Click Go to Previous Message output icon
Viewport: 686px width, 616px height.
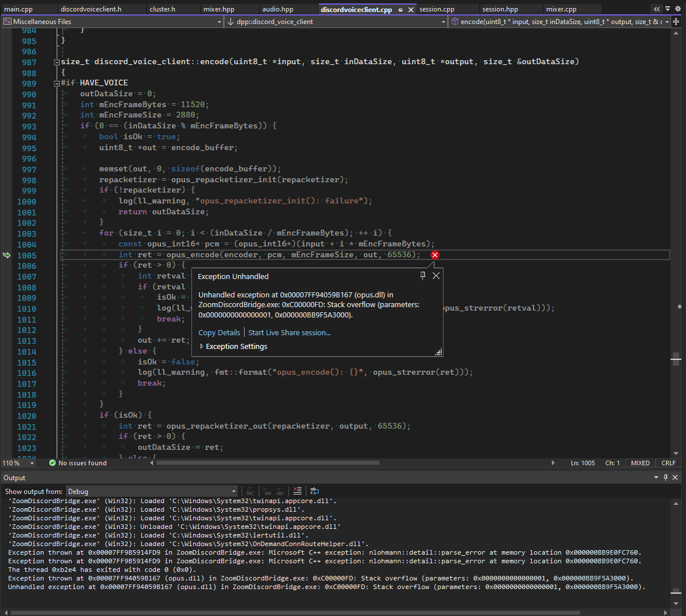[267, 491]
